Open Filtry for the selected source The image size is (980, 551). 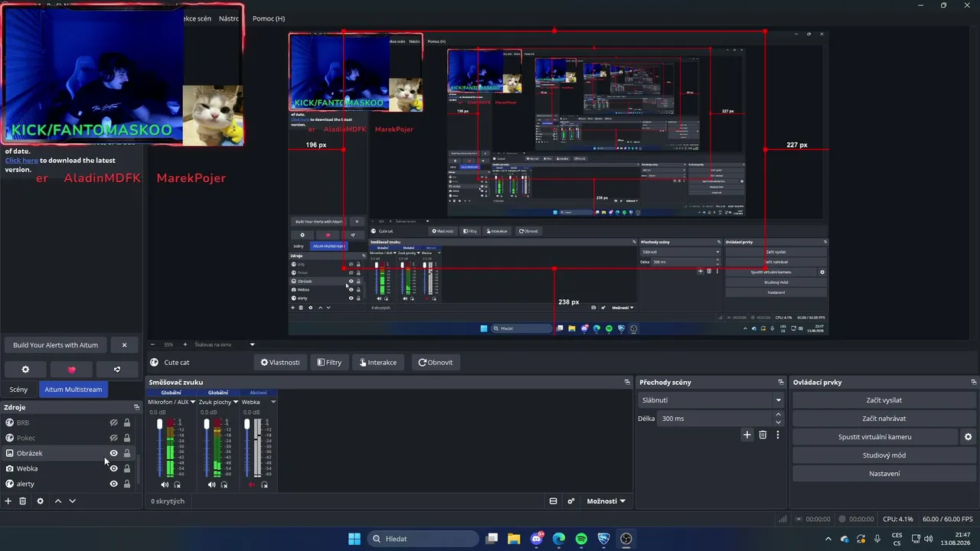point(329,363)
